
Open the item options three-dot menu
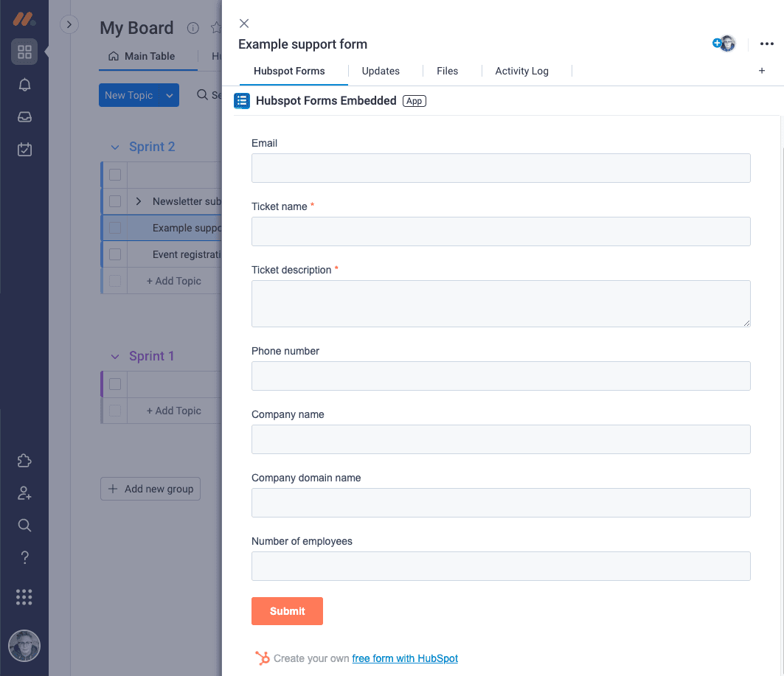pos(766,43)
